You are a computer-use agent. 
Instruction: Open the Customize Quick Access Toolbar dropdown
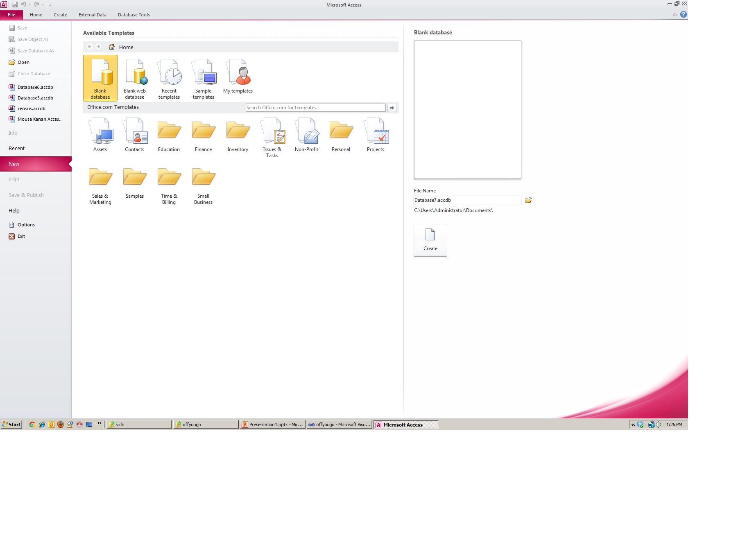(x=50, y=5)
